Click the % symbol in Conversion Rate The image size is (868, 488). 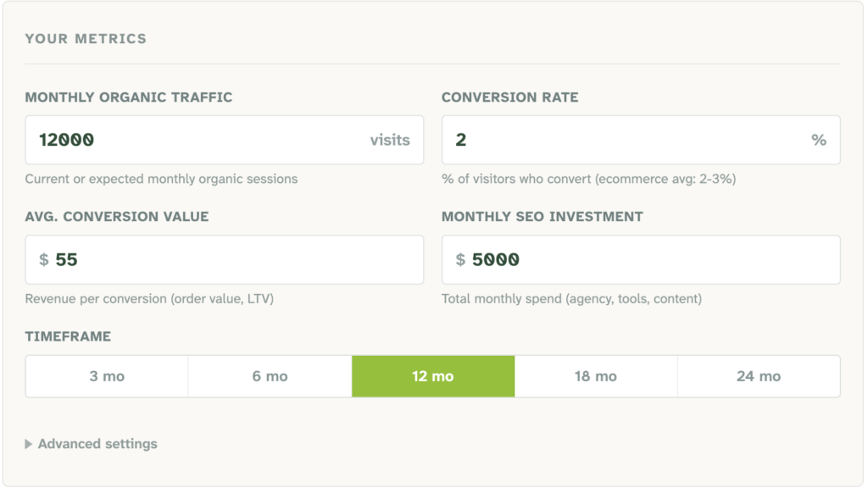[819, 140]
